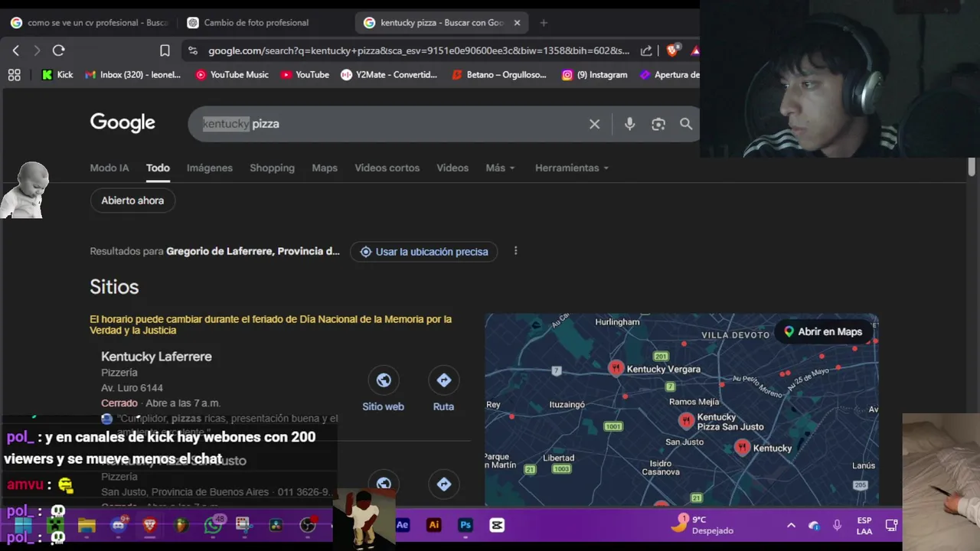This screenshot has width=980, height=551.
Task: Launch After Effects from taskbar
Action: tap(403, 525)
